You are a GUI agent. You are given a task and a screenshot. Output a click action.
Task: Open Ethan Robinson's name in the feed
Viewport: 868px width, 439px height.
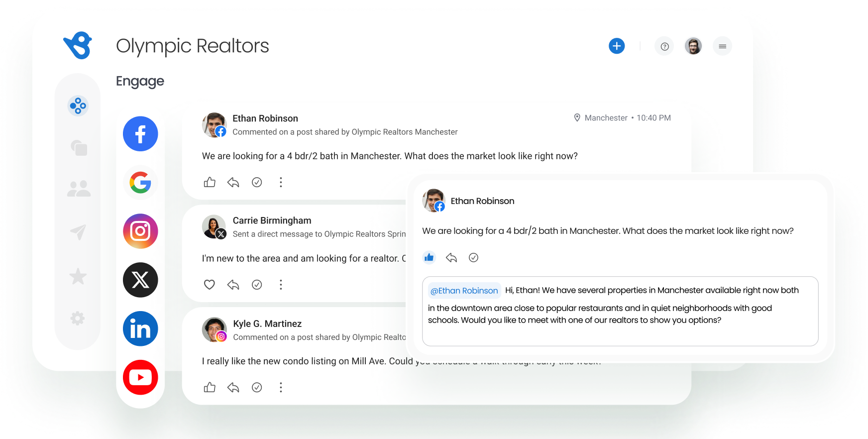click(x=265, y=118)
